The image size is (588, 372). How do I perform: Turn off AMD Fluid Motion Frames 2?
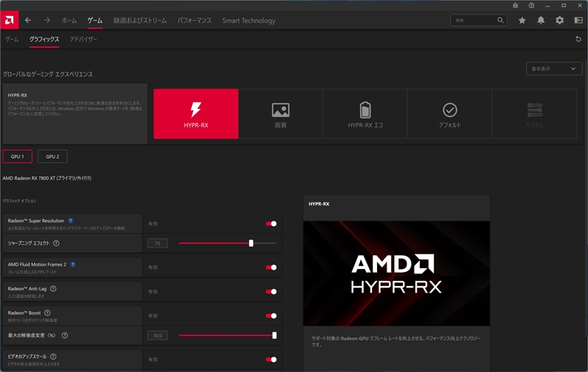[x=271, y=268]
